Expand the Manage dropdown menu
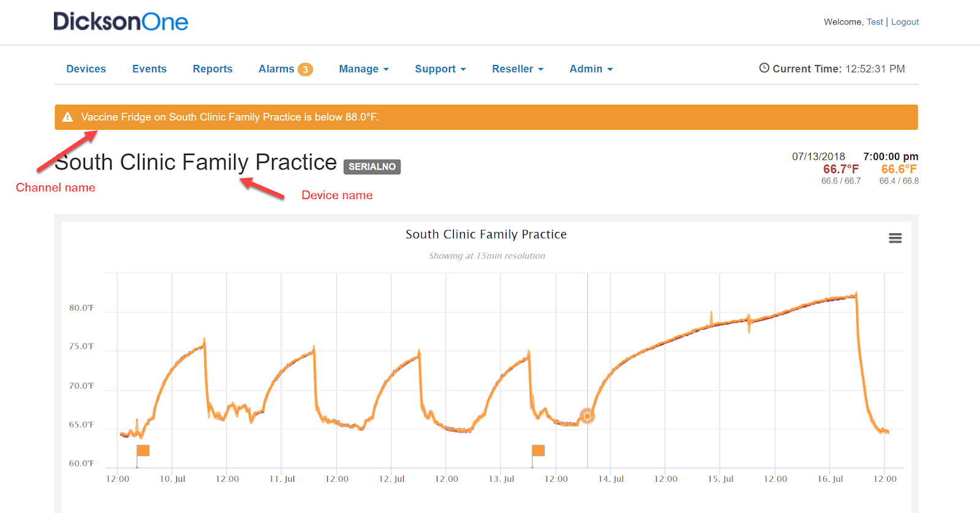The height and width of the screenshot is (513, 980). coord(363,69)
